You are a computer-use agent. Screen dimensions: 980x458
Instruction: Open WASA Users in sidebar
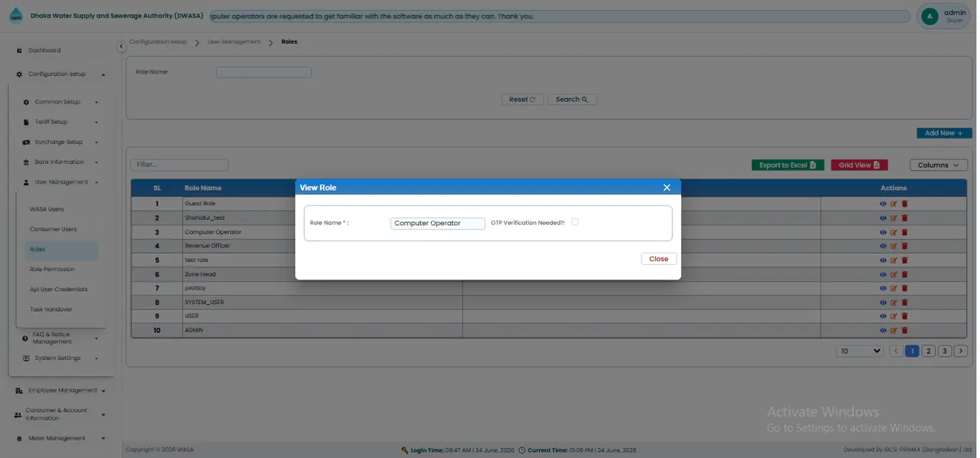[x=47, y=209]
